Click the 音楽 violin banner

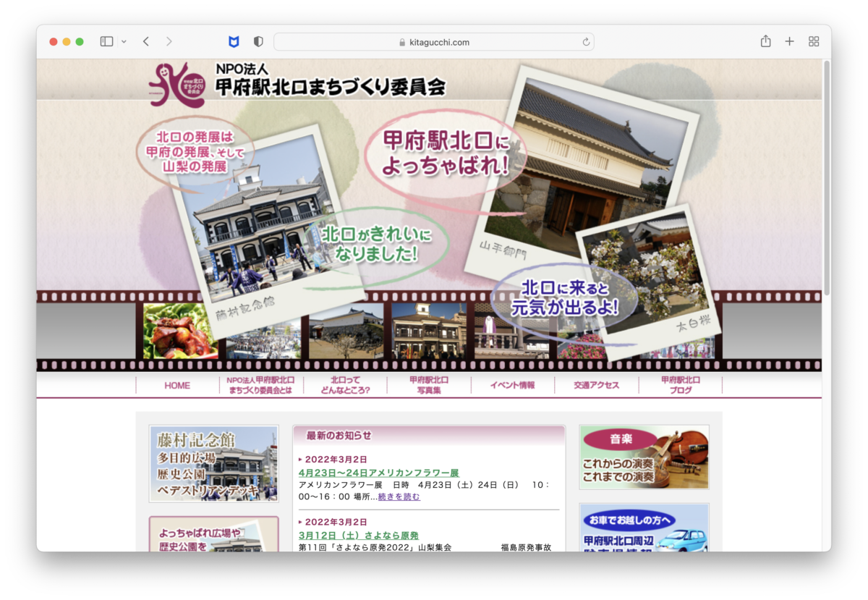pyautogui.click(x=644, y=457)
